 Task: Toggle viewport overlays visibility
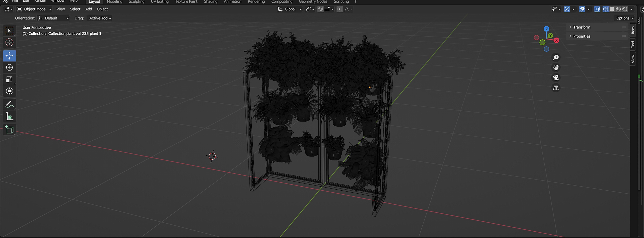click(x=582, y=9)
